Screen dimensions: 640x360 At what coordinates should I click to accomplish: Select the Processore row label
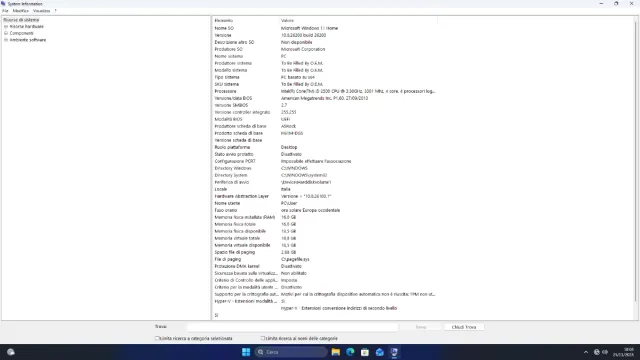coord(225,91)
